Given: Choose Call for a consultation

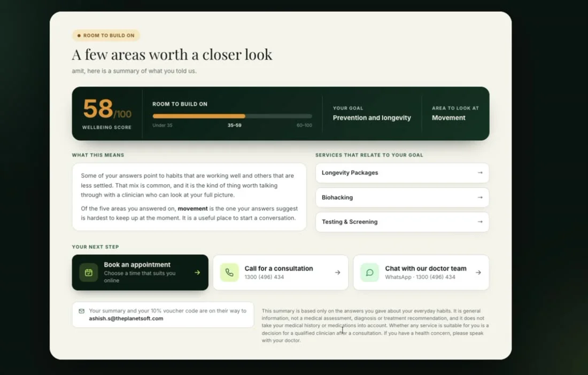Looking at the screenshot, I should tap(281, 272).
